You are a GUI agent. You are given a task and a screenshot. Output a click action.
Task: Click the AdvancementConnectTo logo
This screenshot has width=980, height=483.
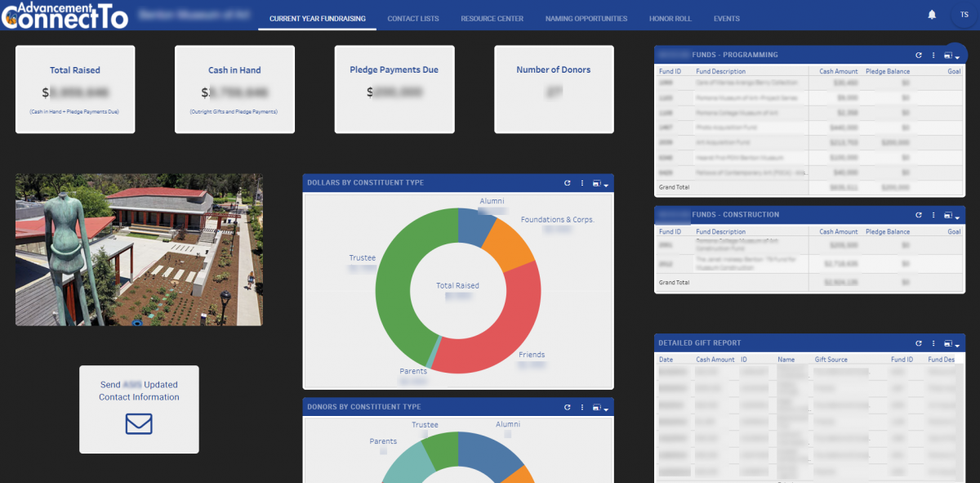tap(65, 15)
